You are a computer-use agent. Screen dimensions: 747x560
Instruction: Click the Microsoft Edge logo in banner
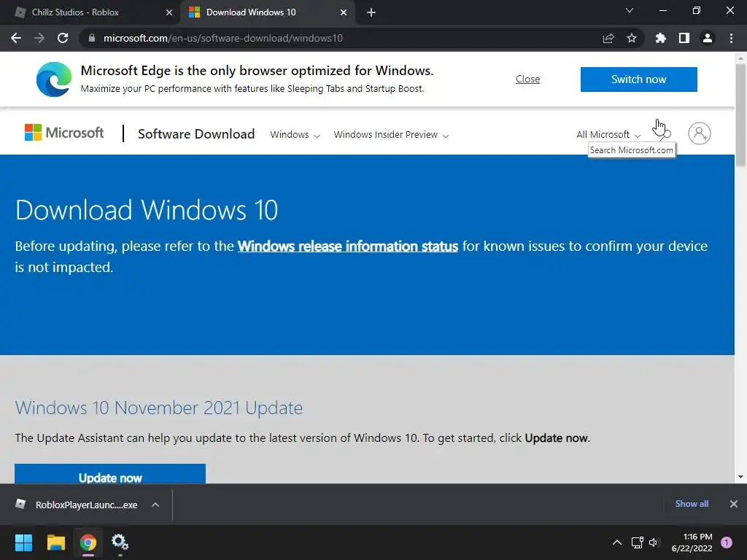click(54, 79)
